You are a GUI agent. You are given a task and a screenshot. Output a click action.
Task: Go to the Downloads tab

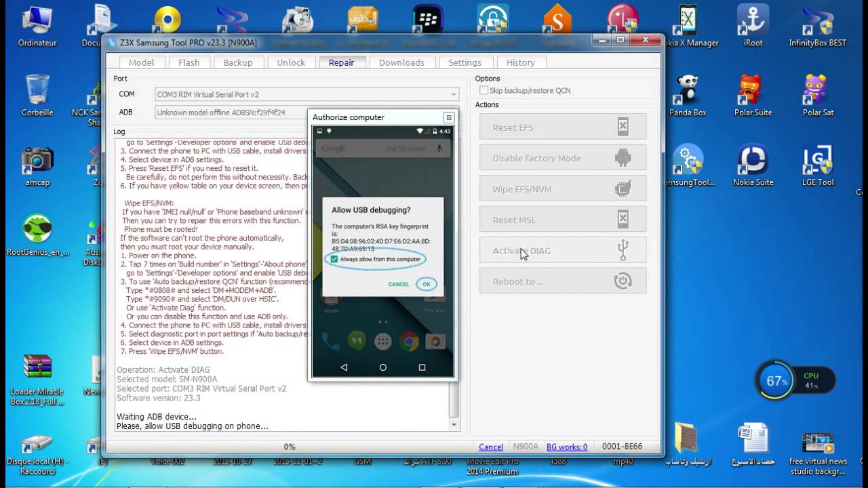click(401, 62)
